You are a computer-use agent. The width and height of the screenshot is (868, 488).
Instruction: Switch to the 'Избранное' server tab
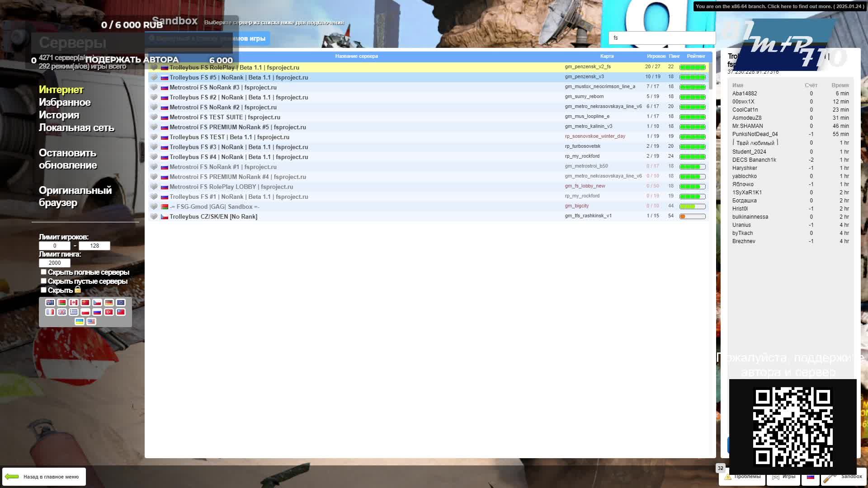tap(65, 103)
